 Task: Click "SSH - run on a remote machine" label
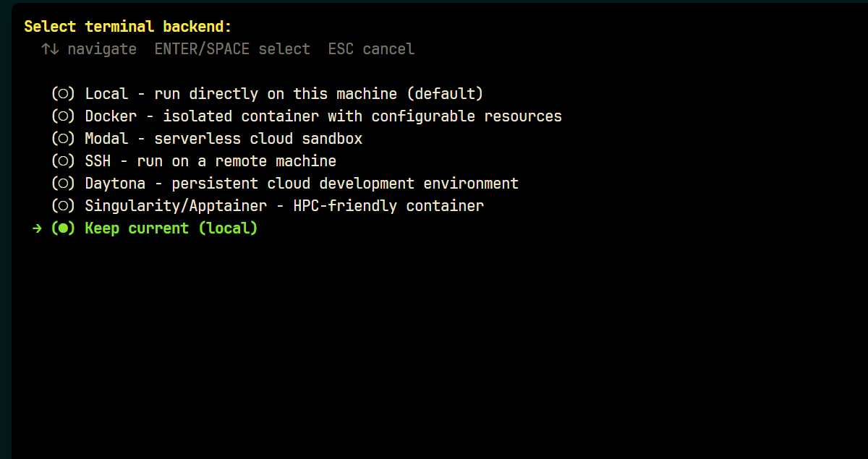click(x=210, y=161)
